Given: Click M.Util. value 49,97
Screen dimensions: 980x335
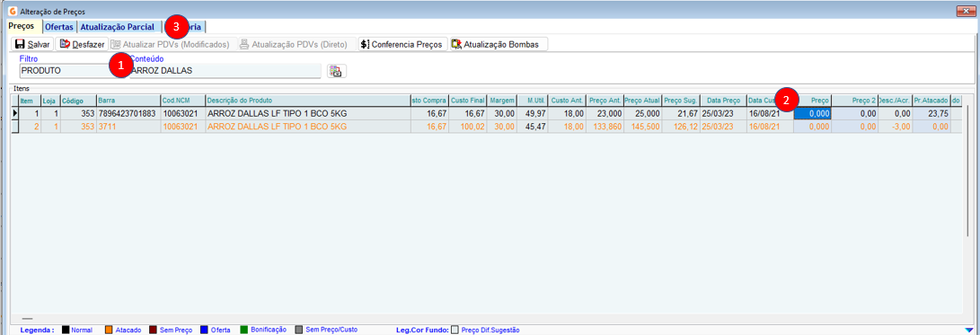Looking at the screenshot, I should (x=533, y=114).
